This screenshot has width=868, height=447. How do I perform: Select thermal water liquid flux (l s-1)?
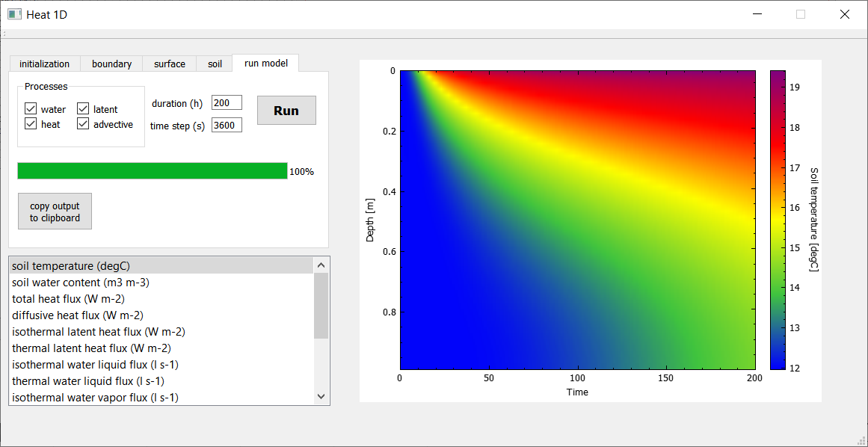click(x=161, y=381)
